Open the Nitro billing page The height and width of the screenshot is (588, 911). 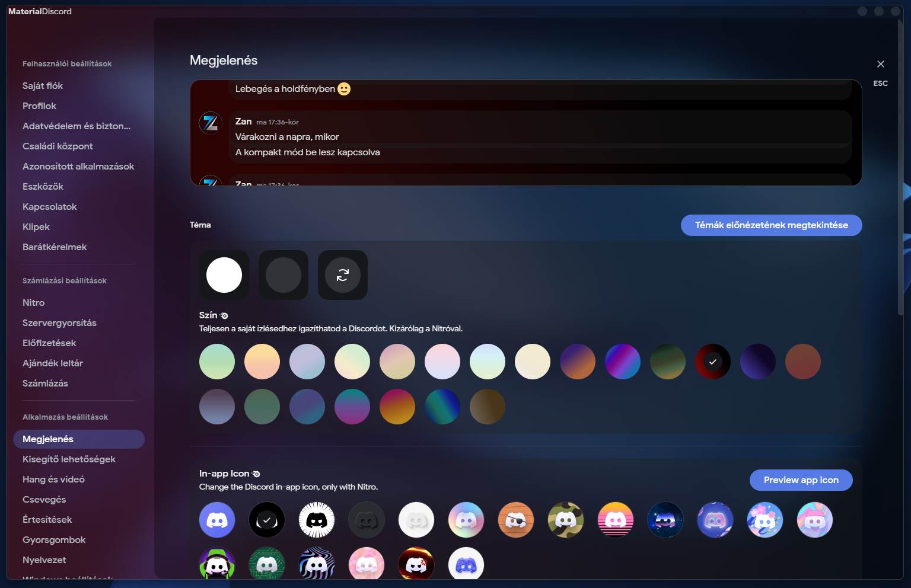[x=79, y=303]
